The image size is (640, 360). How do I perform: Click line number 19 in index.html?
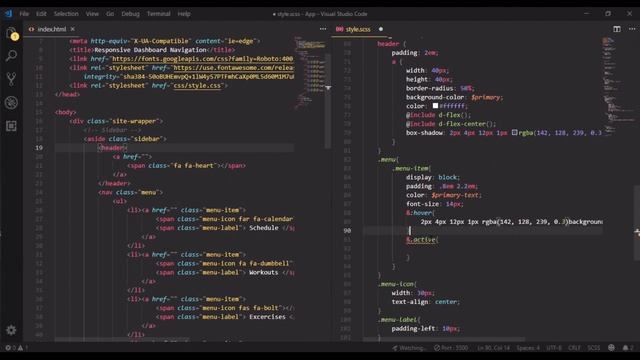tap(39, 148)
